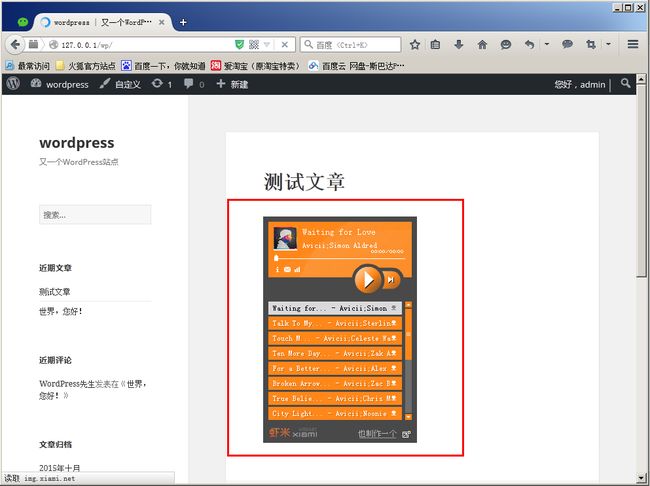Open the '最常访问' bookmark
Screen dimensions: 650x486
click(28, 66)
